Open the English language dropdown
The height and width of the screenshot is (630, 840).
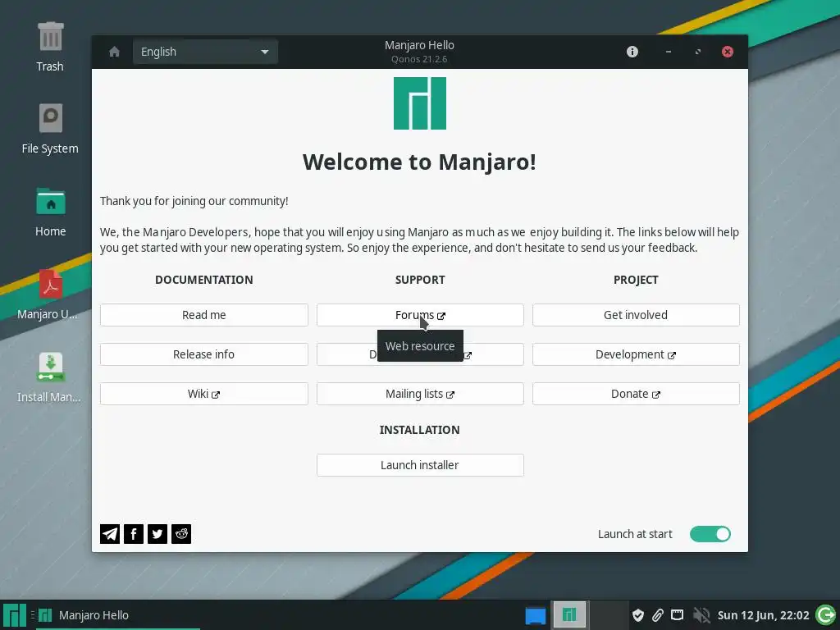[205, 52]
